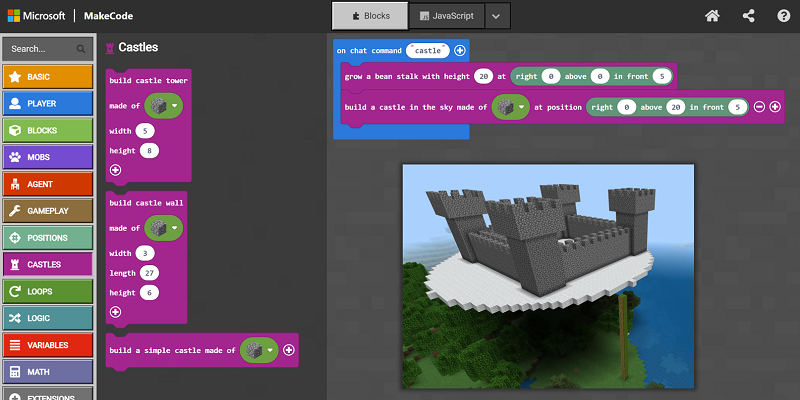The width and height of the screenshot is (800, 400).
Task: Open the Help question mark icon
Action: coord(784,16)
